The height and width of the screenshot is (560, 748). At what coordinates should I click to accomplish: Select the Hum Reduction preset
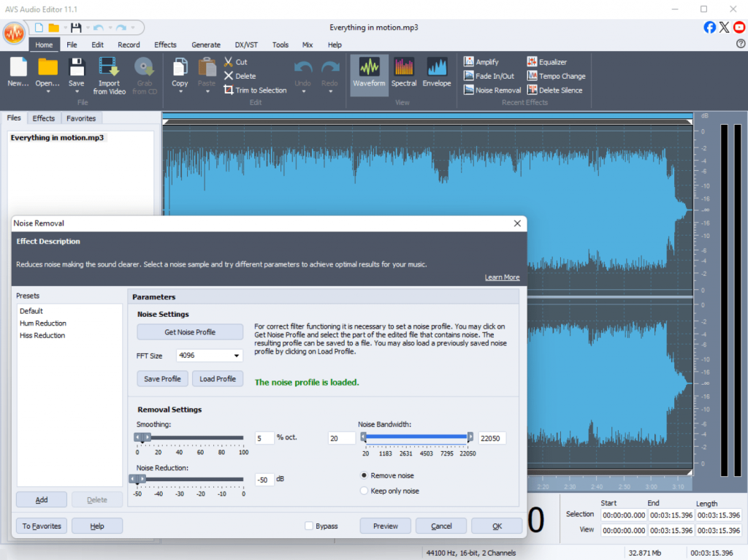tap(43, 323)
